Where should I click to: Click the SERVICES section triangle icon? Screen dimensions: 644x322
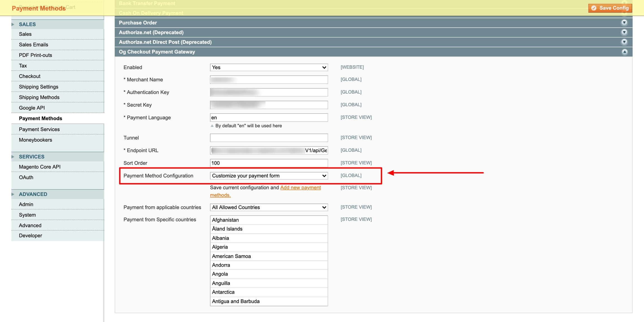[x=13, y=157]
